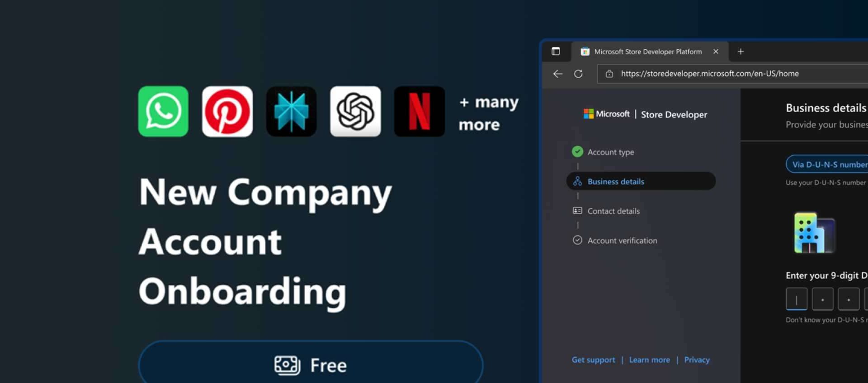Select the Account verification step
The width and height of the screenshot is (868, 383).
click(x=615, y=240)
